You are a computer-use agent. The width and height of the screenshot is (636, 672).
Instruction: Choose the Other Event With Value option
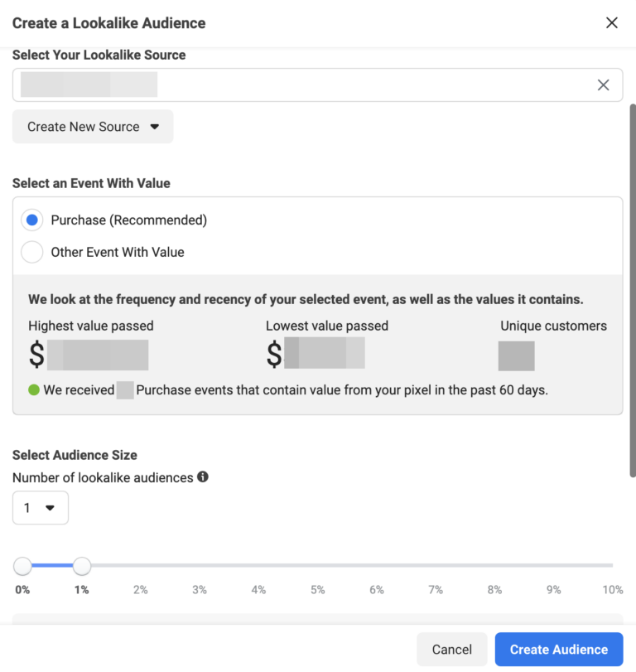point(31,252)
